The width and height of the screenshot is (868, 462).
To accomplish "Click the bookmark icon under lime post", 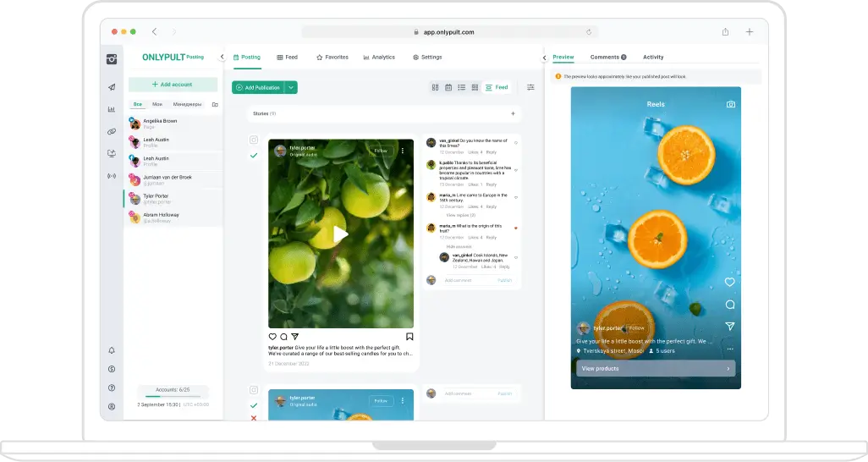I will pyautogui.click(x=409, y=336).
